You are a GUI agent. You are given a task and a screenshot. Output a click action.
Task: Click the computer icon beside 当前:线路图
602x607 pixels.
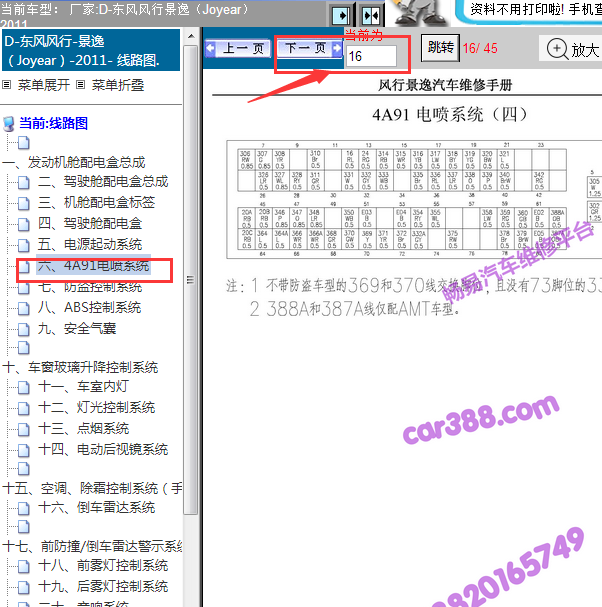pyautogui.click(x=9, y=124)
